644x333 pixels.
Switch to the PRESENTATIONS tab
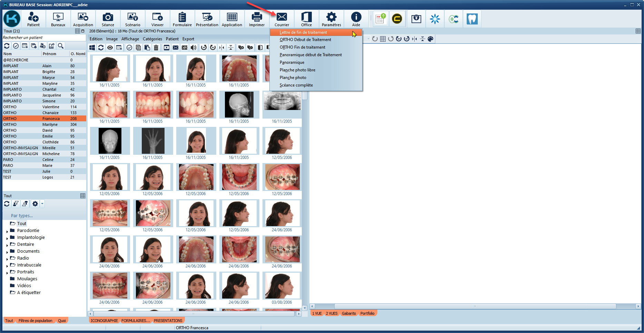pyautogui.click(x=168, y=321)
